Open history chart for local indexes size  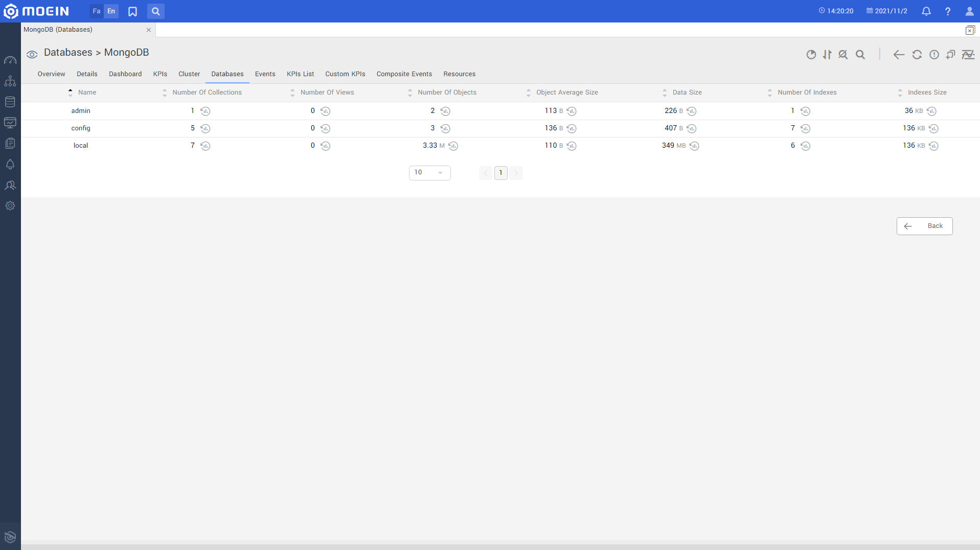click(934, 146)
